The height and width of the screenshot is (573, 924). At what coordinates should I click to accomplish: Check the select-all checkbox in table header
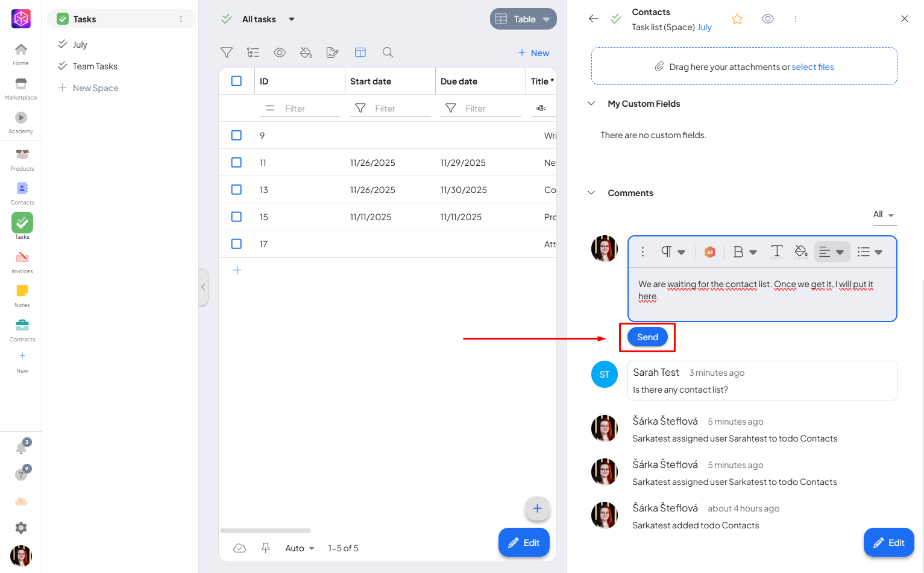236,81
